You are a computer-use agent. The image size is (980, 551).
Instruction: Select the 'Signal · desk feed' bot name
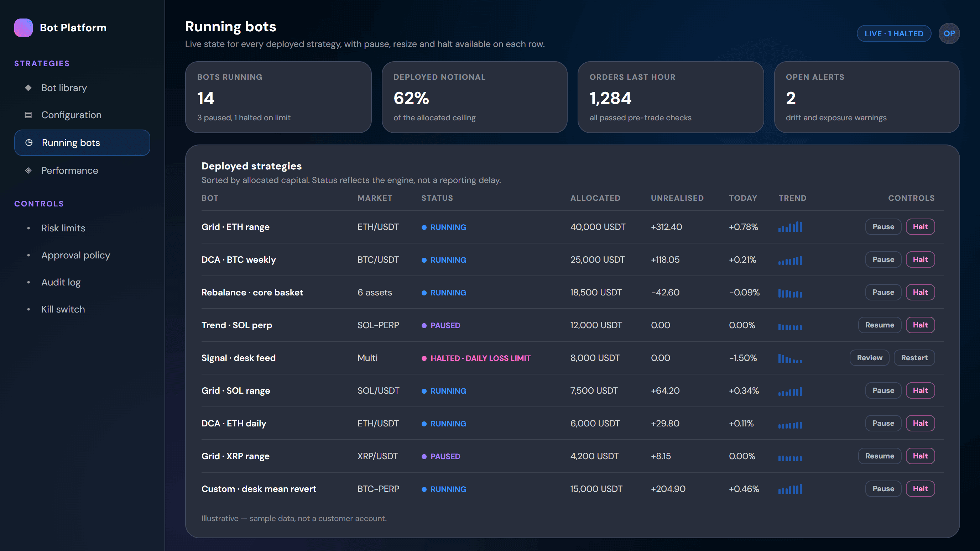[x=239, y=358]
